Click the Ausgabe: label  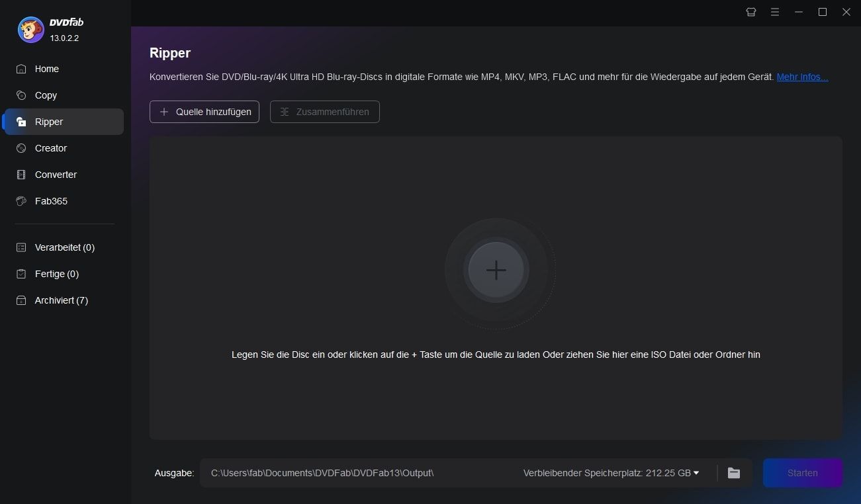coord(174,473)
